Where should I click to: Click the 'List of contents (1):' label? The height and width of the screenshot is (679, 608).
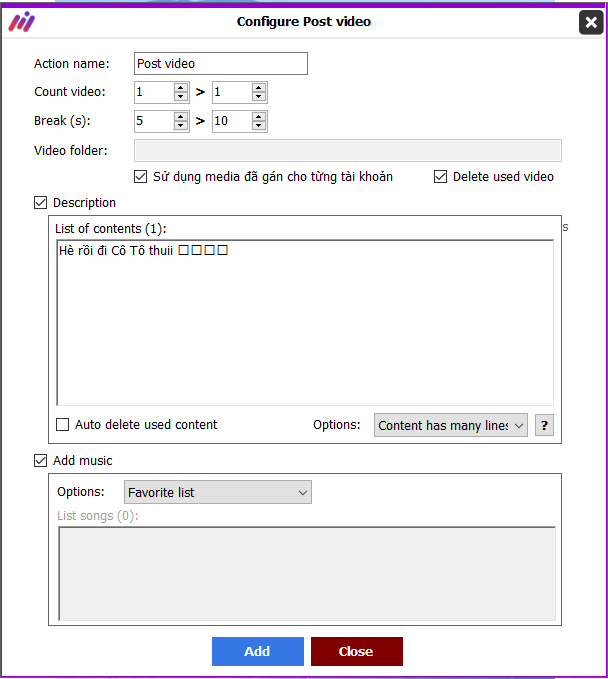pyautogui.click(x=111, y=229)
